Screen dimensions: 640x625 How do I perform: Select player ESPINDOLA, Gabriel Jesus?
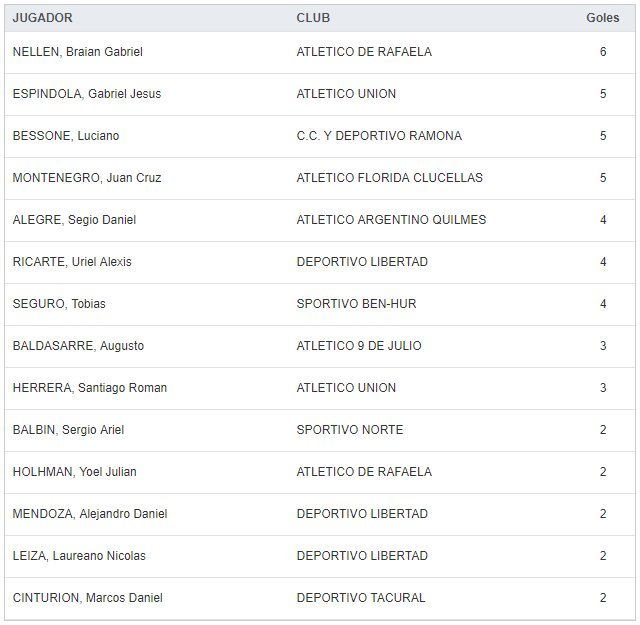(x=87, y=94)
